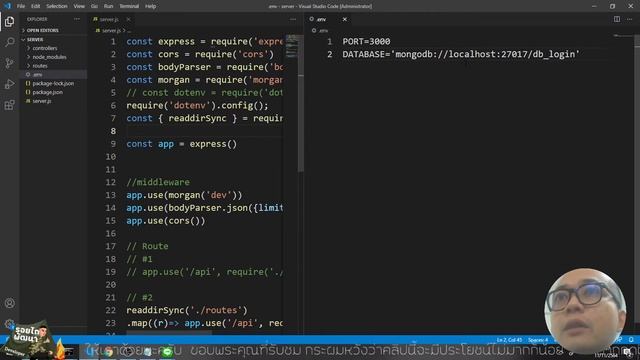This screenshot has height=360, width=640.
Task: Expand the node_modules folder
Action: pos(49,57)
